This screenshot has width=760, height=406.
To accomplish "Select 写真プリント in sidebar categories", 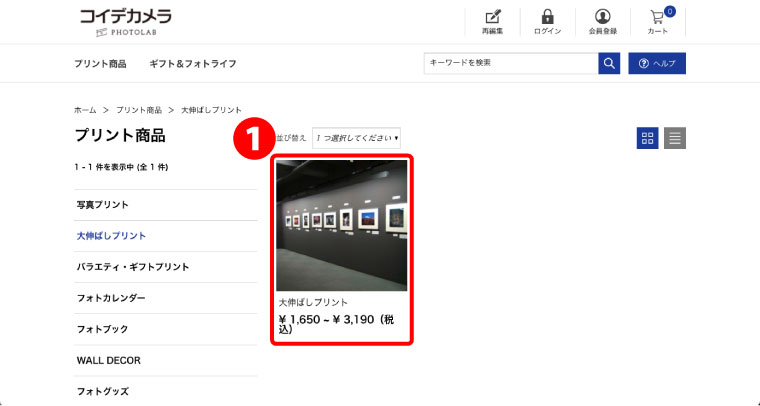I will tap(103, 205).
